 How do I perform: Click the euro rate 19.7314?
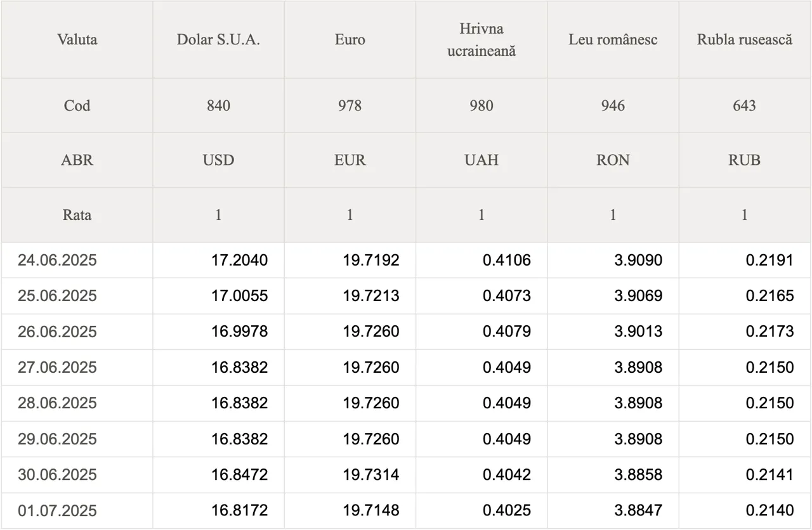click(x=371, y=475)
